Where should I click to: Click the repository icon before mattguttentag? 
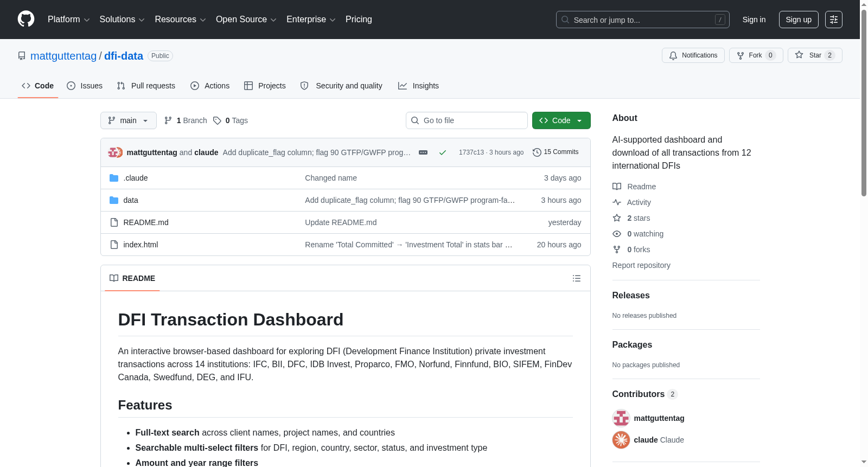(x=22, y=56)
